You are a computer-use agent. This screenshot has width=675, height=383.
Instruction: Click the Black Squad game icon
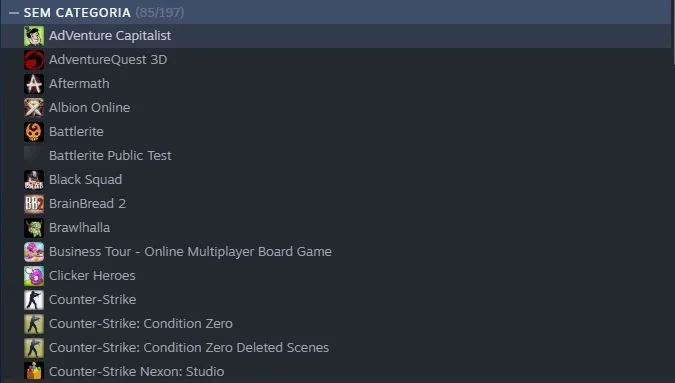coord(34,180)
